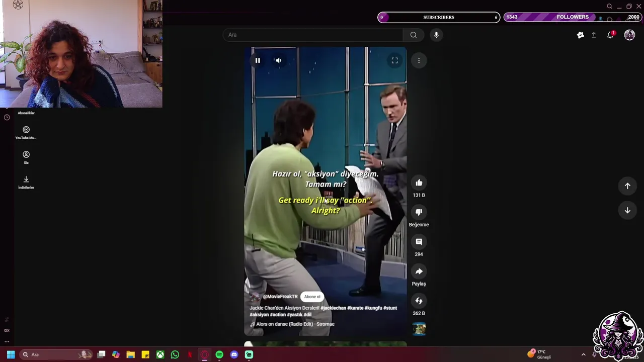Open the account avatar menu
The width and height of the screenshot is (644, 362).
coord(629,35)
